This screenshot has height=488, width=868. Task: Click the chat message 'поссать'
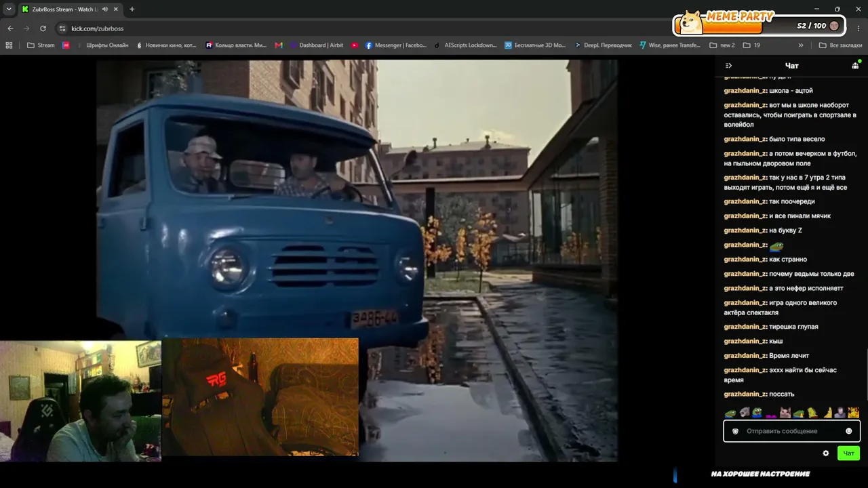tap(781, 394)
